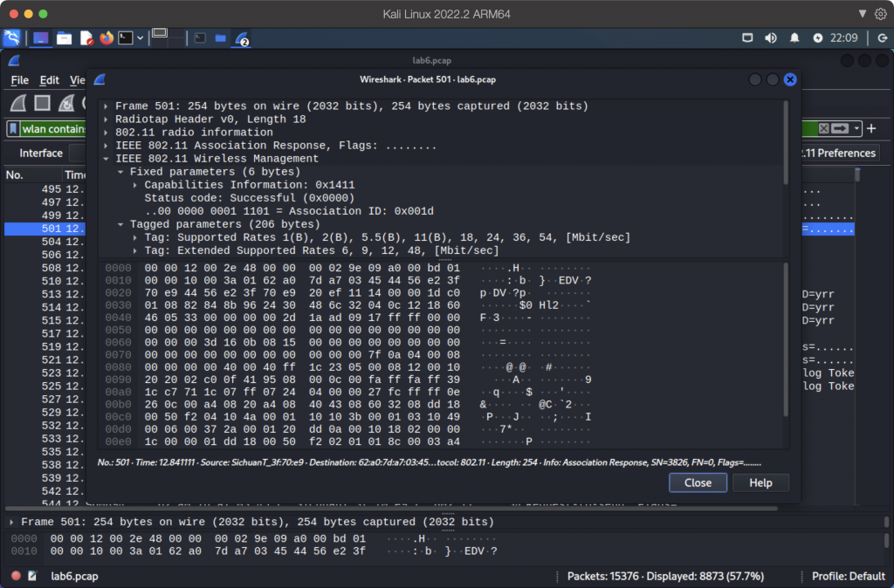The height and width of the screenshot is (588, 894).
Task: Click the packet tree vertical scrollbar
Action: click(x=786, y=142)
